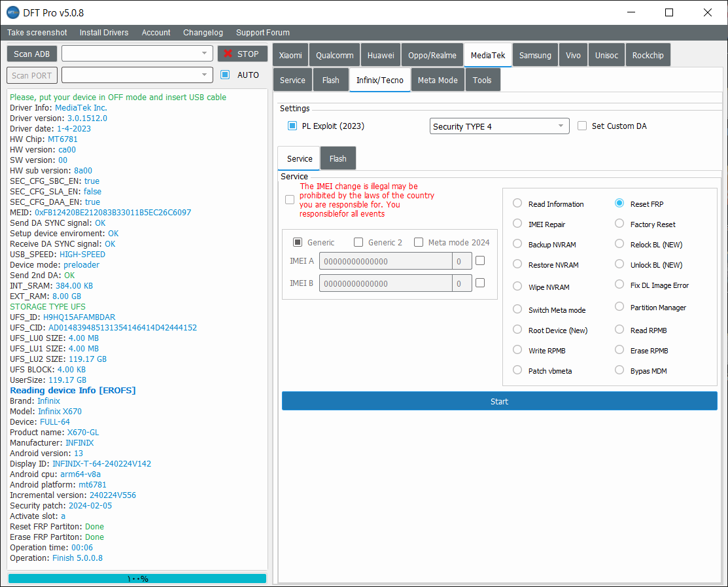Select Root Device (New) radio option
Screen dimensions: 728x587
pyautogui.click(x=517, y=330)
